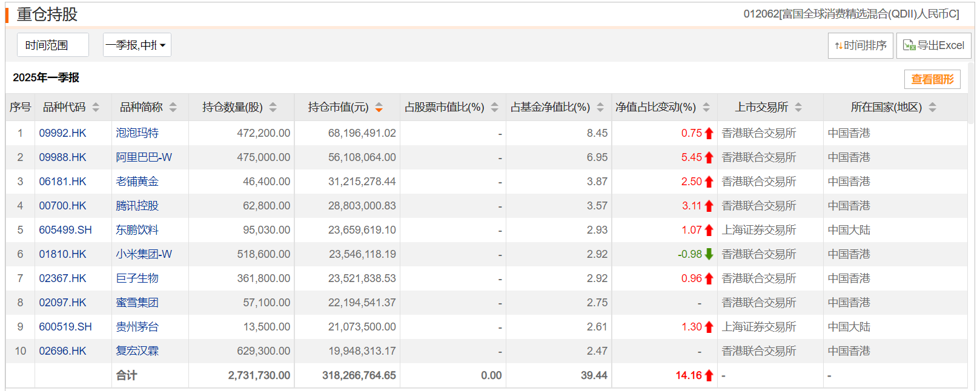
Task: Sort by 占基金净值比(%) sort icon
Action: (x=600, y=107)
